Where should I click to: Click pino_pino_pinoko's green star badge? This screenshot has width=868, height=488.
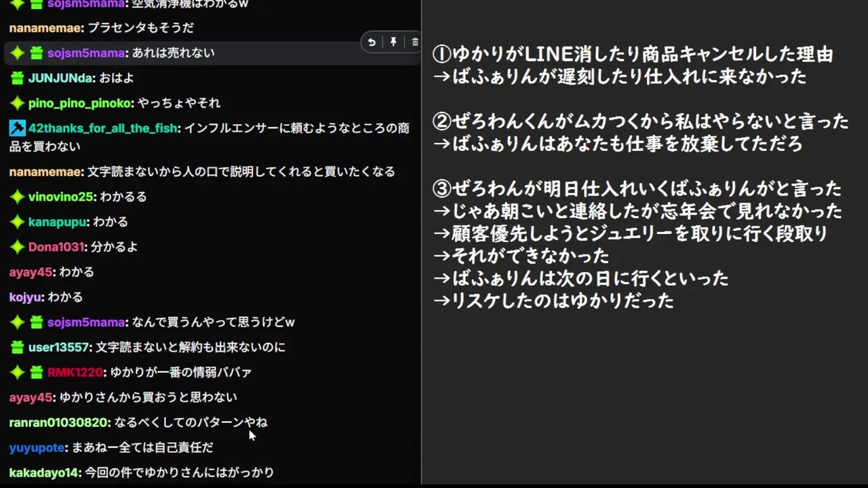17,103
